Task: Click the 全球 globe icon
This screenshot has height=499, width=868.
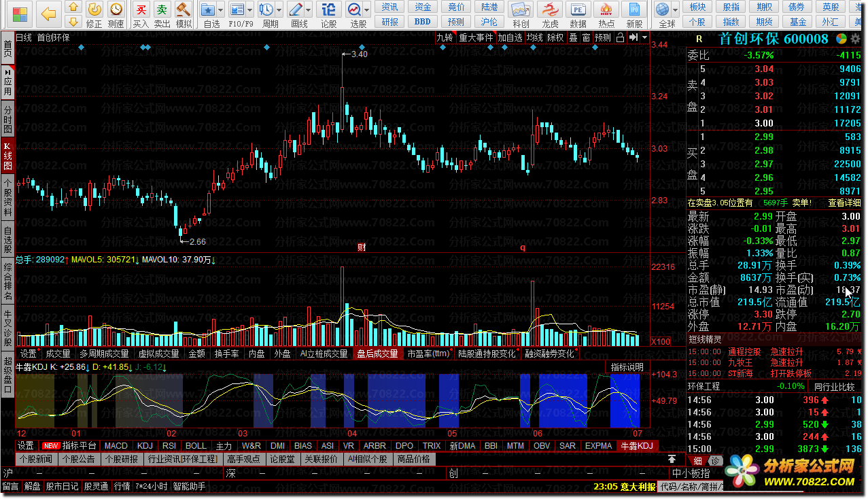Action: click(x=663, y=10)
